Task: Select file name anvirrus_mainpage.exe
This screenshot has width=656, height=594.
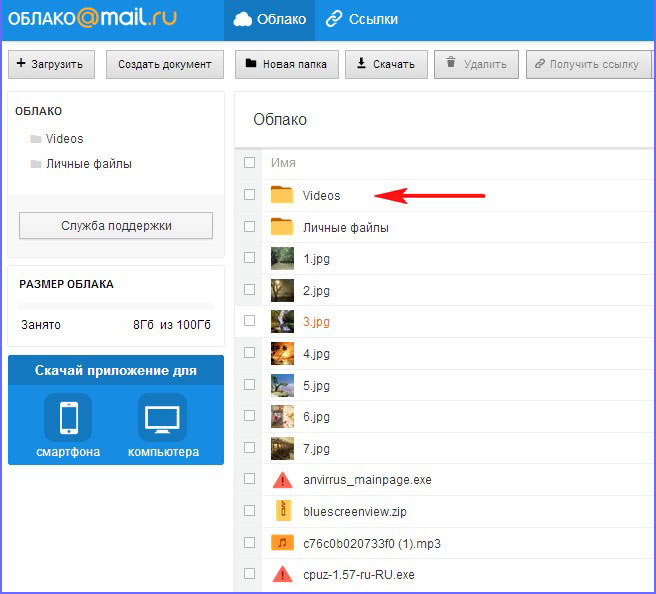Action: click(367, 480)
